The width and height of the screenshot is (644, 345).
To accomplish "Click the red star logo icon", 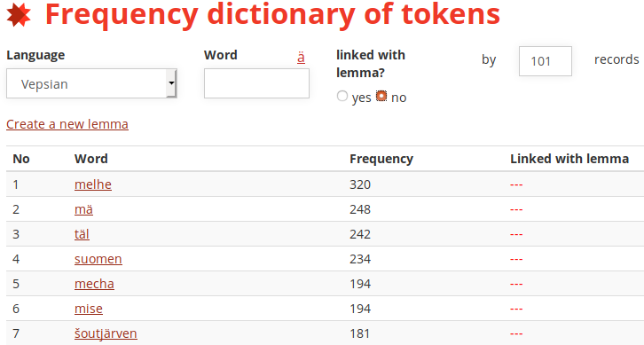I will [x=19, y=15].
